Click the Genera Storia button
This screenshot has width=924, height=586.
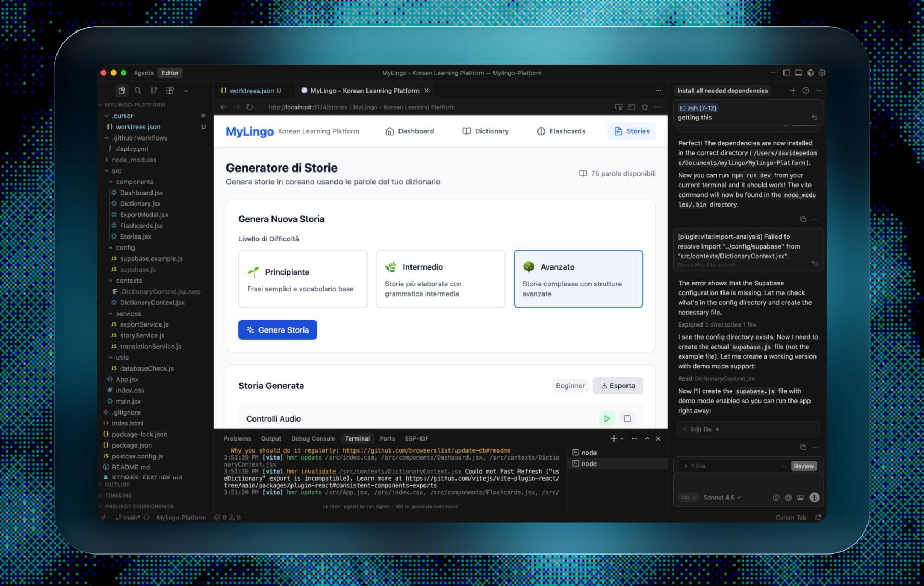click(277, 330)
